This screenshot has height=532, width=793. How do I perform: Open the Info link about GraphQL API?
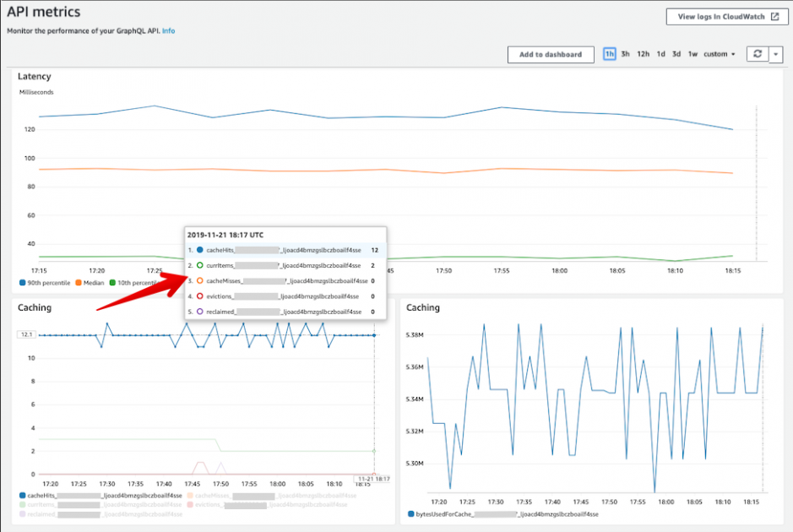pos(169,30)
